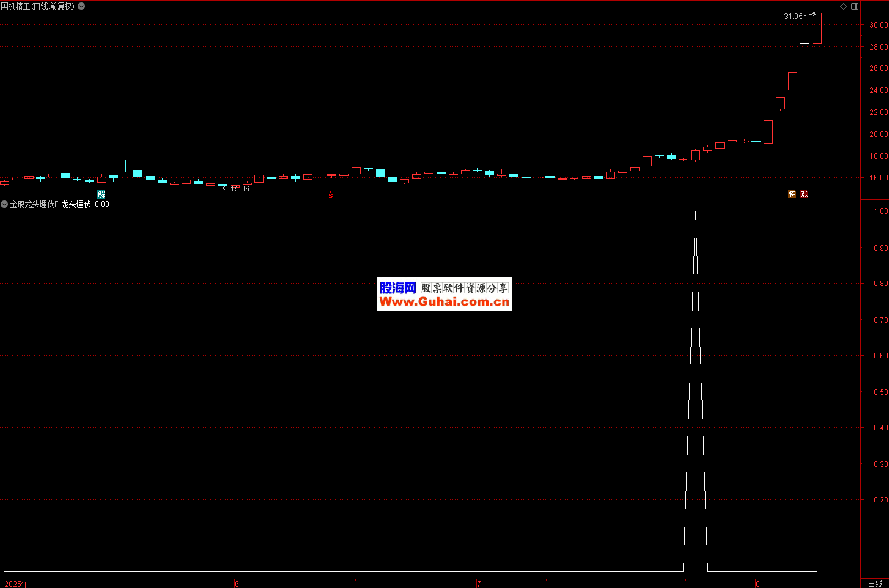
Task: Click the 0.20 indicator axis label
Action: pos(880,500)
